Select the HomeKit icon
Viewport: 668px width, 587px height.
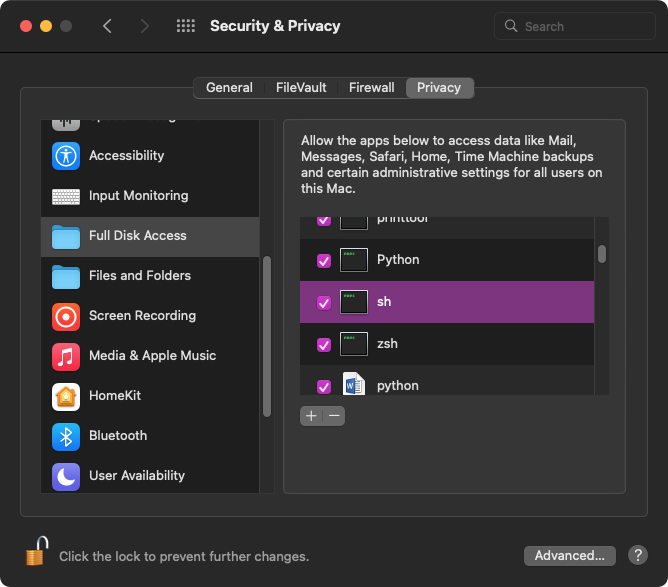click(66, 396)
